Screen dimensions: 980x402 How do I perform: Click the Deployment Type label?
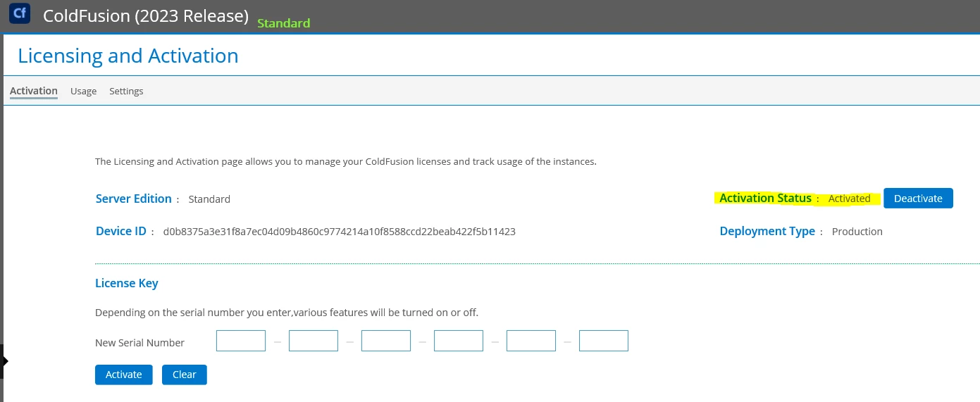click(767, 231)
